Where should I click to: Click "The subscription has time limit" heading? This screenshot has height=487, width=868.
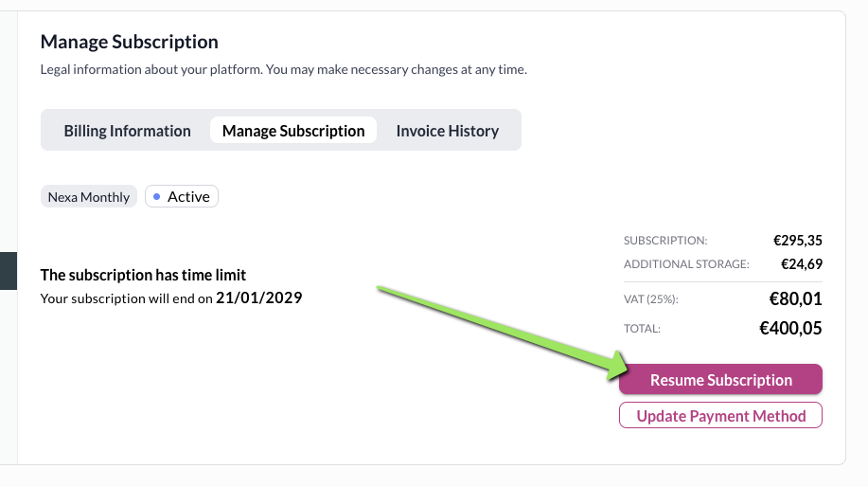143,275
